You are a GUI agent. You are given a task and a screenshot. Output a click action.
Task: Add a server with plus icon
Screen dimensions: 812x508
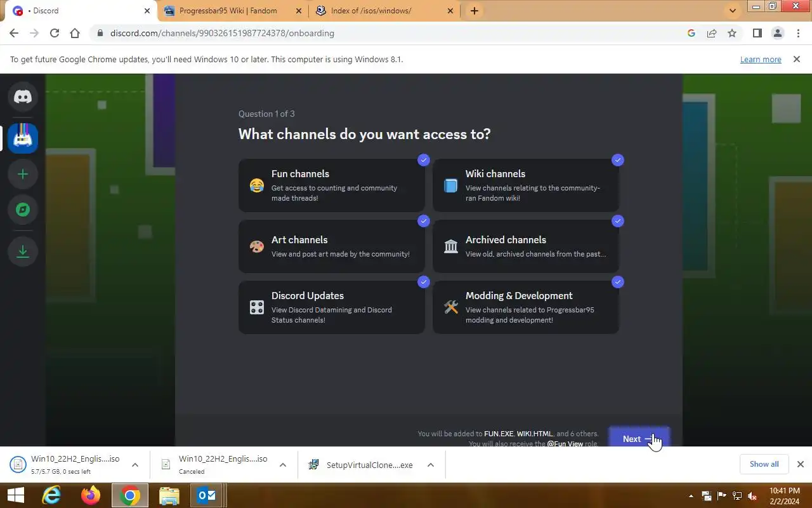point(23,174)
